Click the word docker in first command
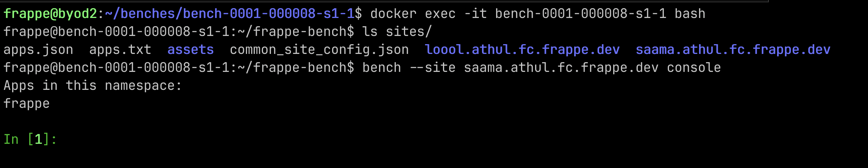 pos(393,14)
